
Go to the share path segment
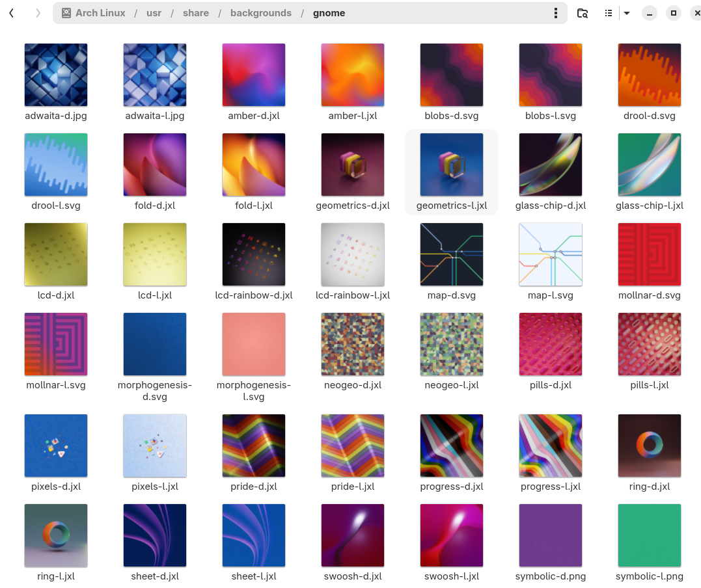point(196,13)
